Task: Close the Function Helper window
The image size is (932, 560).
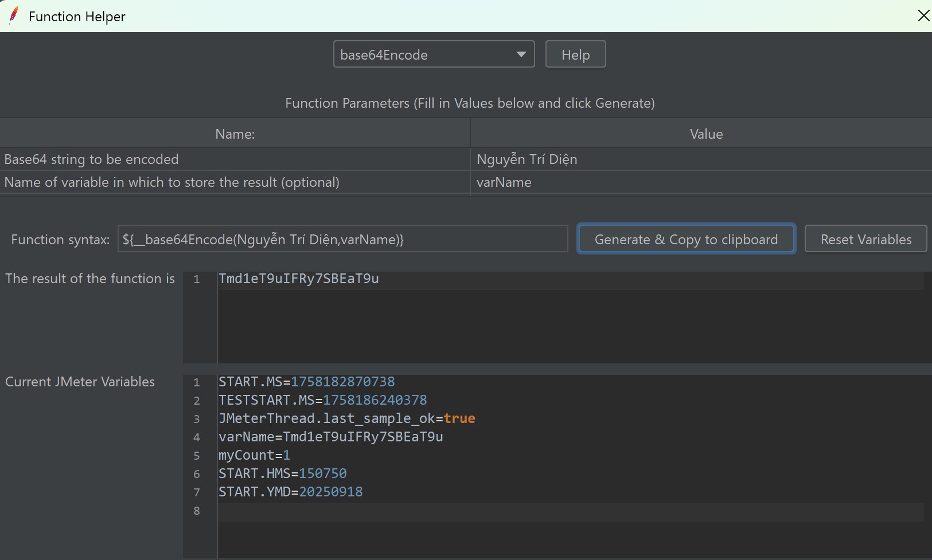Action: pos(923,15)
